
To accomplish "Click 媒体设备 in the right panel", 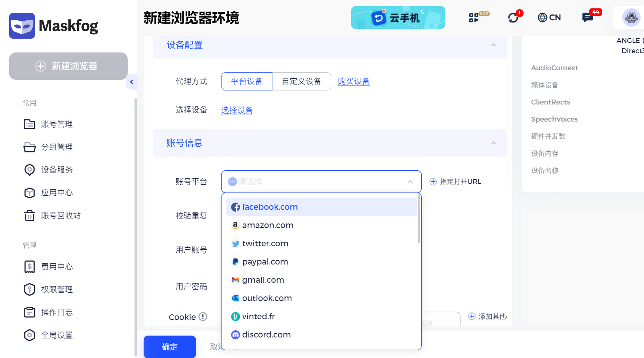I will pos(545,85).
